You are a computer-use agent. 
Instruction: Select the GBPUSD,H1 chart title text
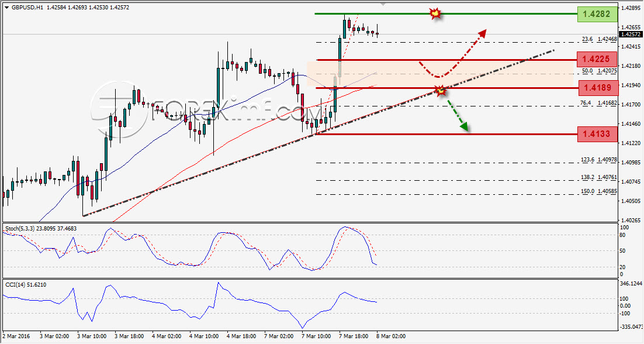pos(27,8)
